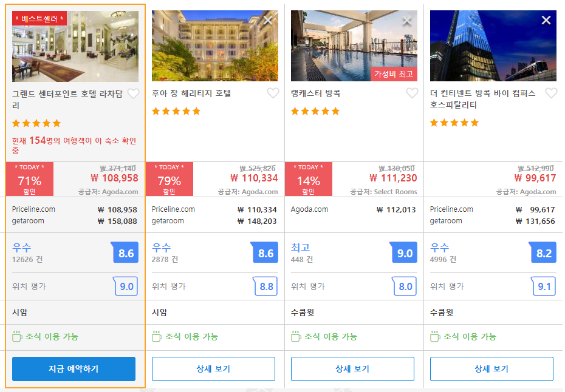Viewport: 565px width, 392px height.
Task: Open the 랭캐스터 방콕 pool photo
Action: point(354,46)
